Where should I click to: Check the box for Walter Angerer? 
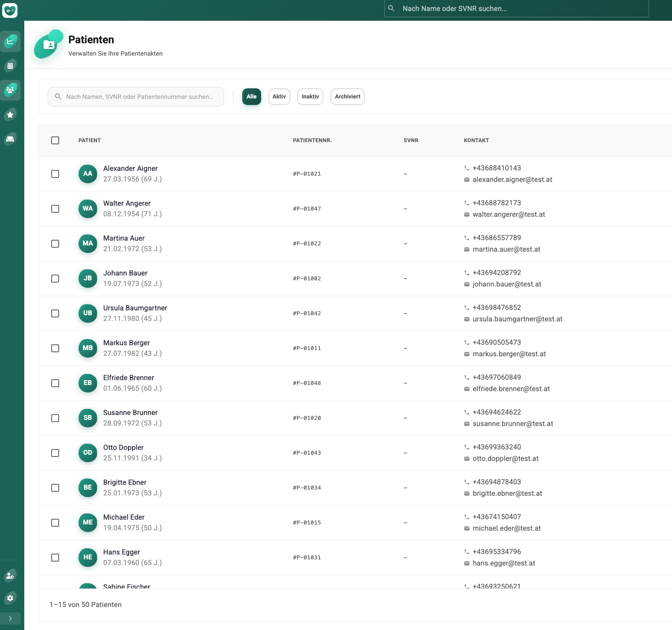coord(55,209)
